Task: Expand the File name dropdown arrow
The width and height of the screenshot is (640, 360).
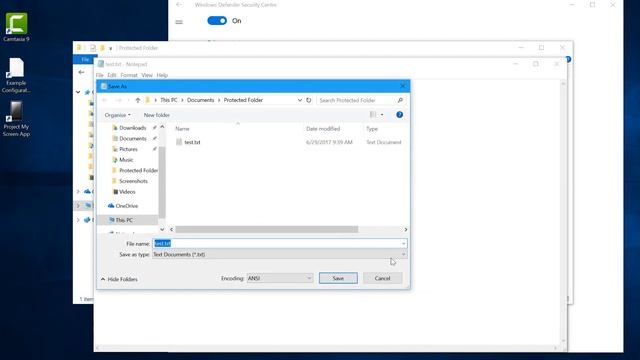Action: [403, 243]
